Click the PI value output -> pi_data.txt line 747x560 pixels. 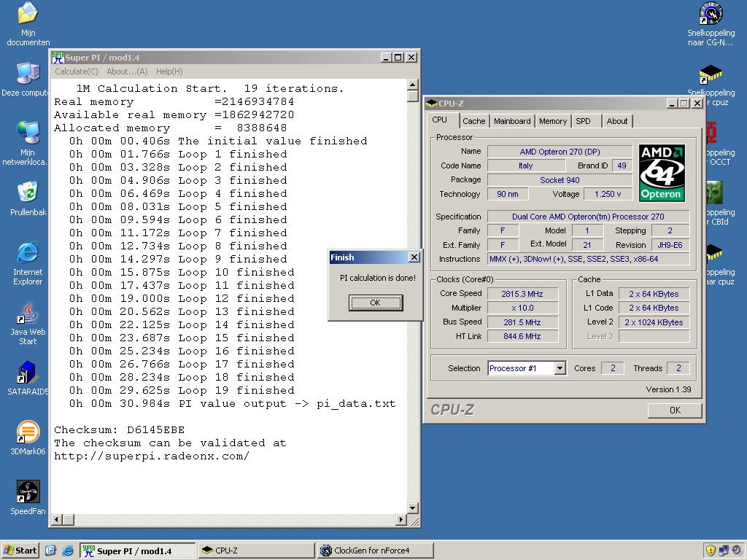(x=233, y=403)
